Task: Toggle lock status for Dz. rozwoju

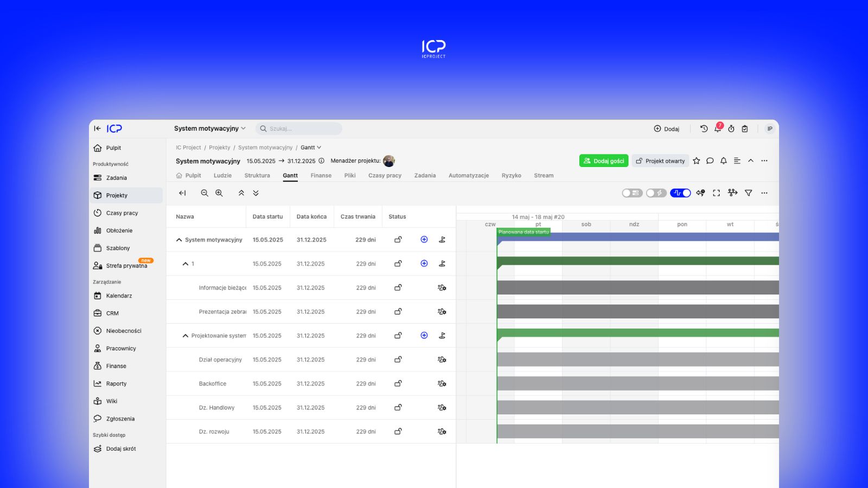Action: [x=398, y=432]
